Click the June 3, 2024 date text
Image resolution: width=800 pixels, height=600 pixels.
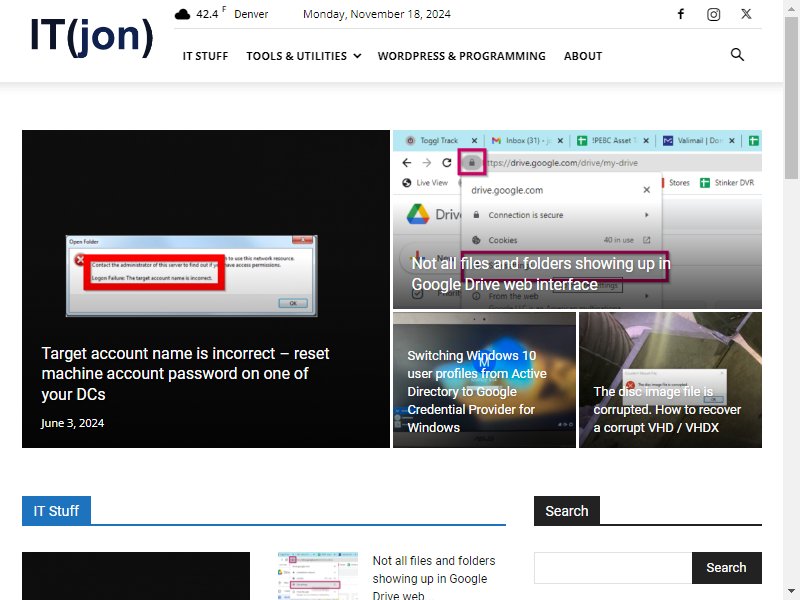(72, 423)
